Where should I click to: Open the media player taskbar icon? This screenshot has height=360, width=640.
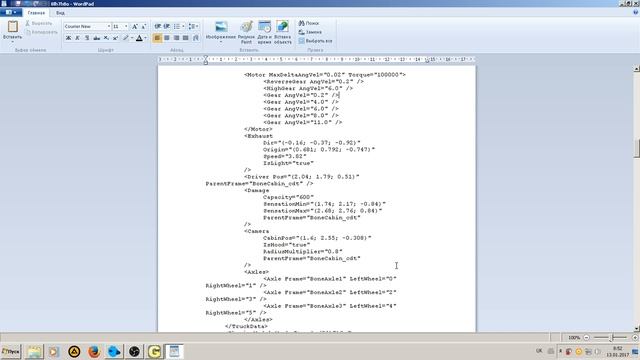click(x=54, y=351)
